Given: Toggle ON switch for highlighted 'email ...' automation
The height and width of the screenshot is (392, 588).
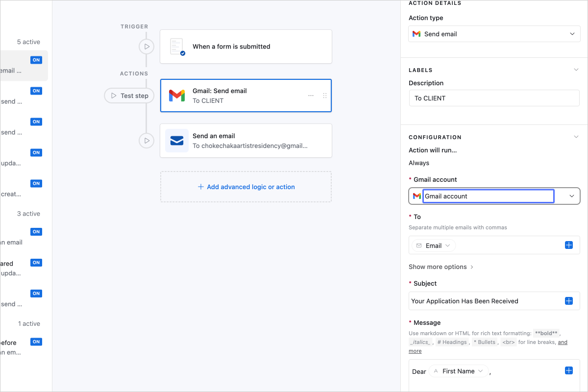Looking at the screenshot, I should [36, 60].
